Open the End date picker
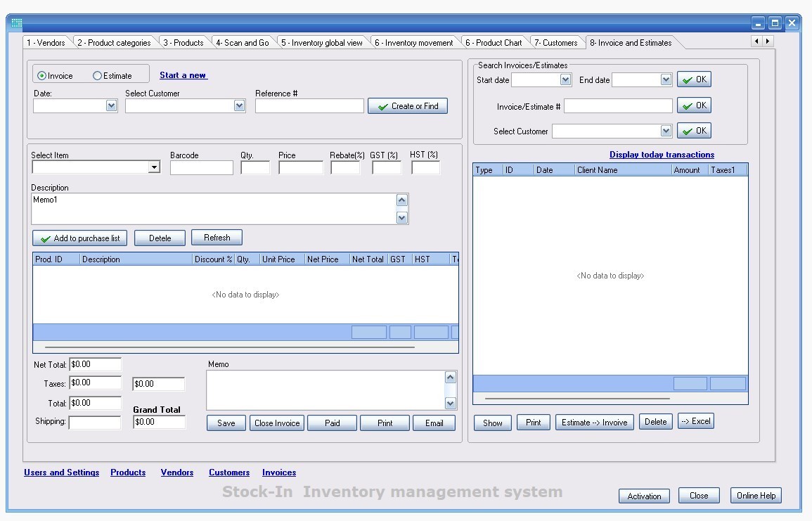Image resolution: width=812 pixels, height=521 pixels. point(666,79)
